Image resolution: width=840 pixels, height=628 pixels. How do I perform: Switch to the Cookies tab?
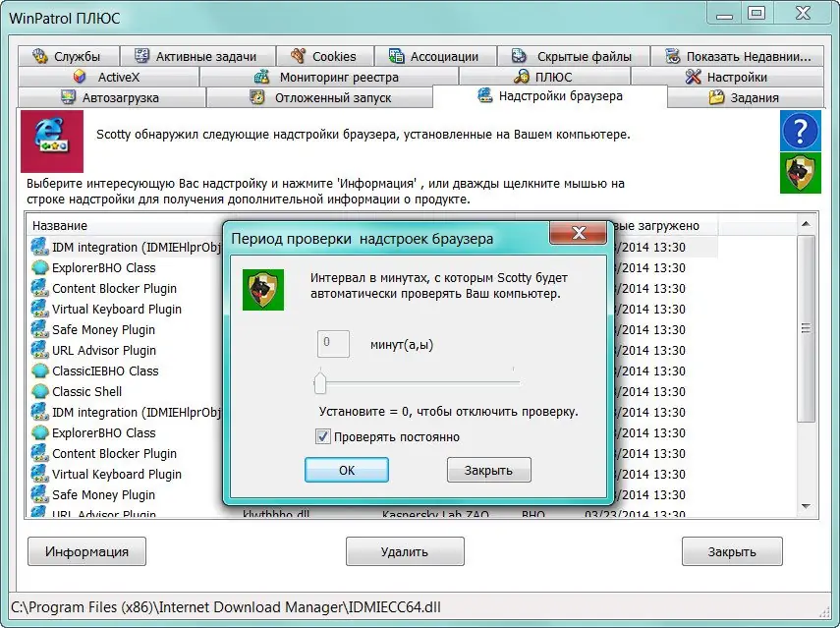(x=324, y=56)
